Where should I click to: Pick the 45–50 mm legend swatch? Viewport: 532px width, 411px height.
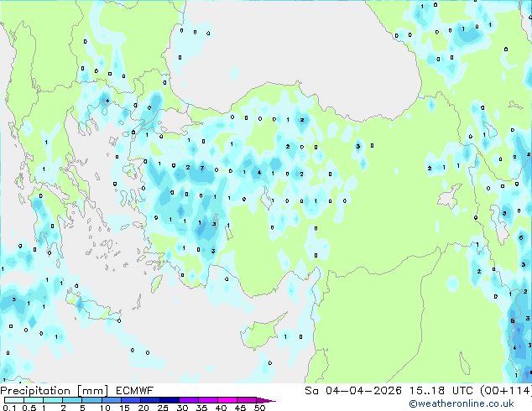click(x=247, y=400)
